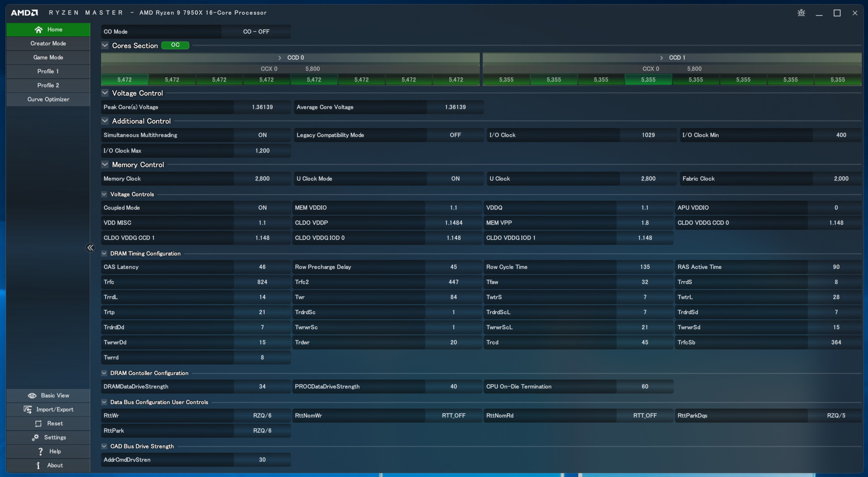Click CO Mode value CO - OFF
868x477 pixels.
point(256,32)
